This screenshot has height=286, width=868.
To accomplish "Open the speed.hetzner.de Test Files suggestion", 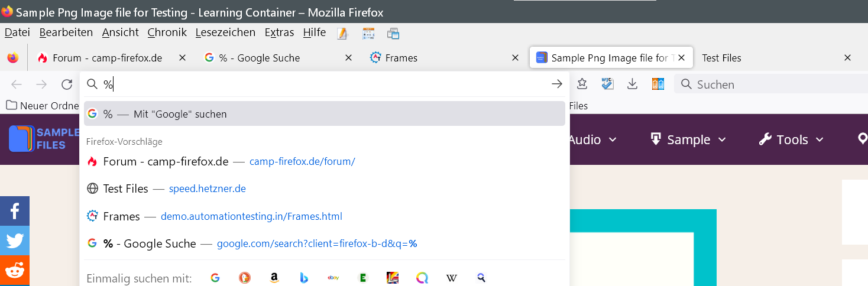I will (x=207, y=189).
